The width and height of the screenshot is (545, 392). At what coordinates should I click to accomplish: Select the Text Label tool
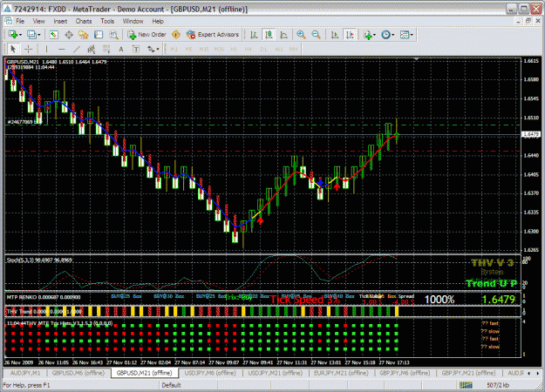(136, 49)
